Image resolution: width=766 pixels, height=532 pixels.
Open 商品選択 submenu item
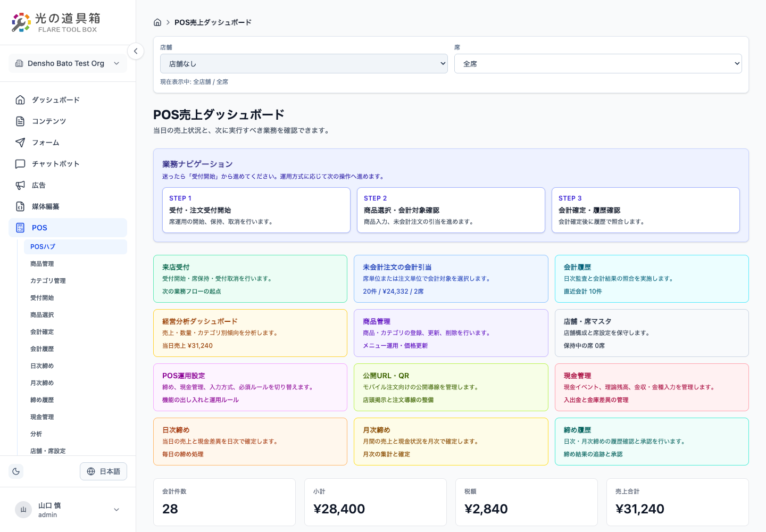click(76, 315)
